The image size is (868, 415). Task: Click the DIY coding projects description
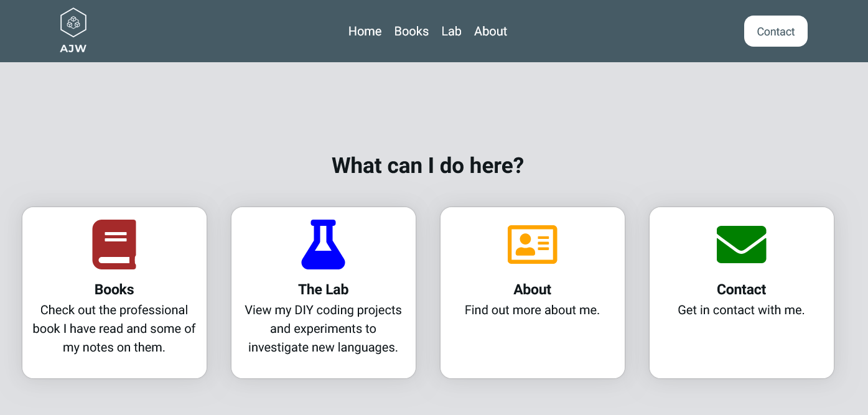coord(324,329)
